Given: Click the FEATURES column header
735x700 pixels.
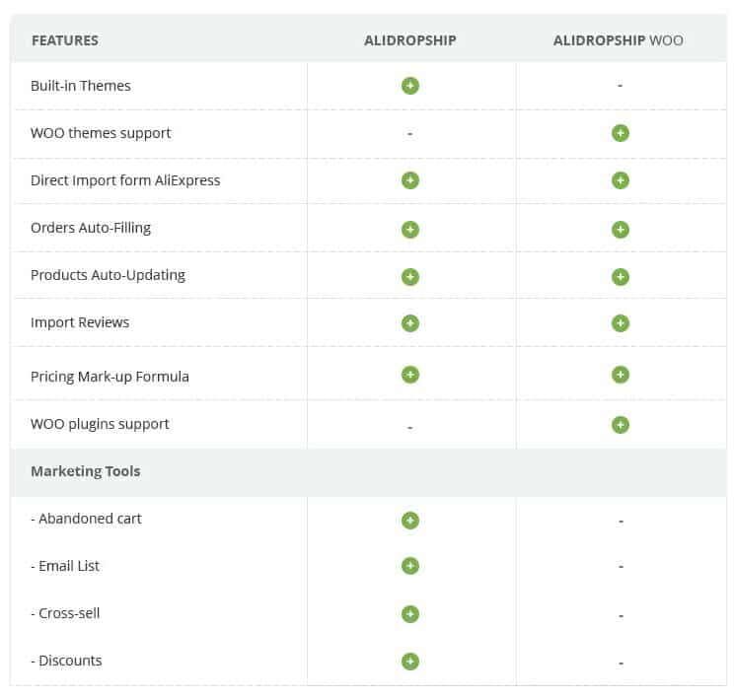Looking at the screenshot, I should pyautogui.click(x=65, y=40).
